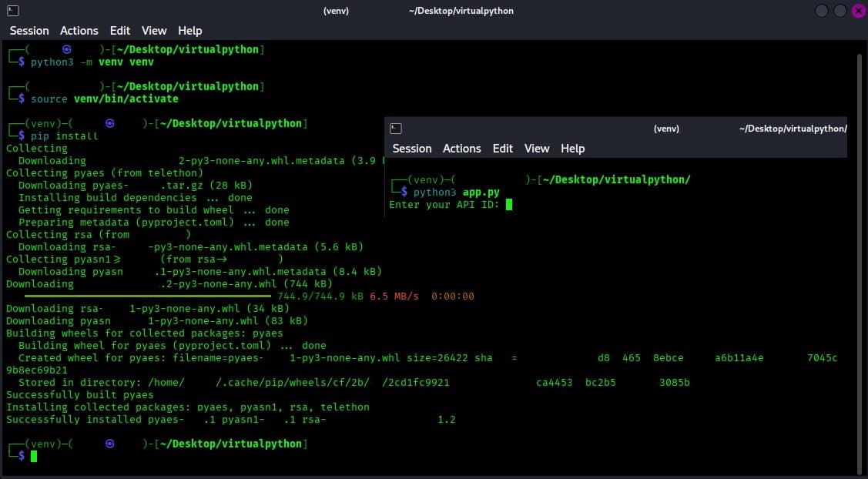
Task: Click the '(venv)' title of second terminal window
Action: pyautogui.click(x=666, y=129)
